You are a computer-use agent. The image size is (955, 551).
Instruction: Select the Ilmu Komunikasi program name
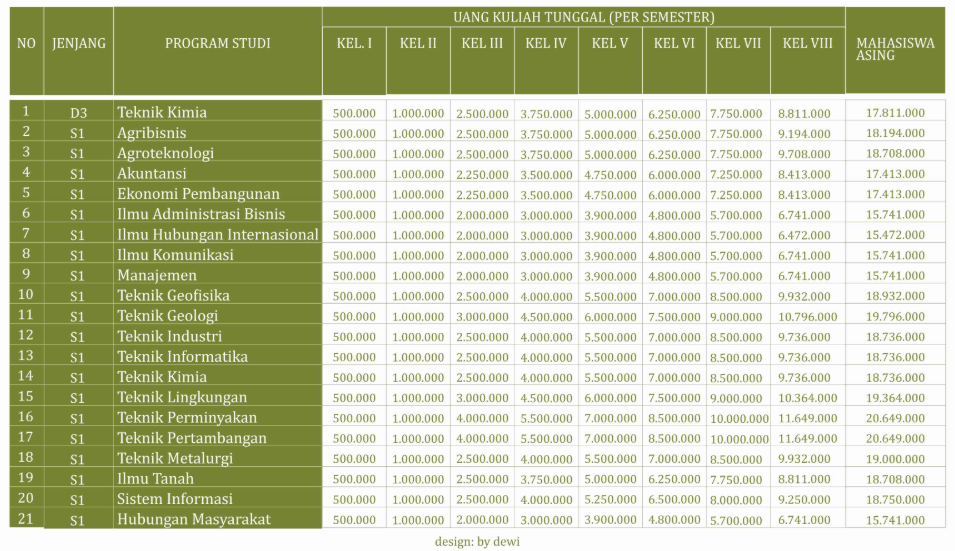[175, 254]
